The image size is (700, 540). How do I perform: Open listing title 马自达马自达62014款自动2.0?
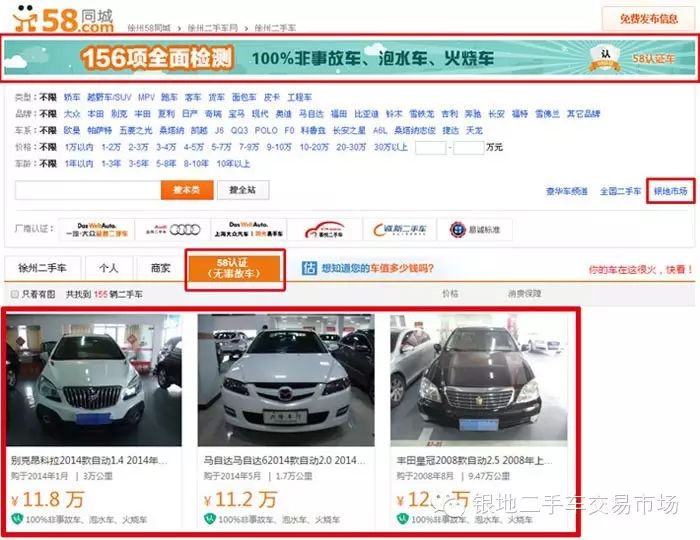point(284,460)
